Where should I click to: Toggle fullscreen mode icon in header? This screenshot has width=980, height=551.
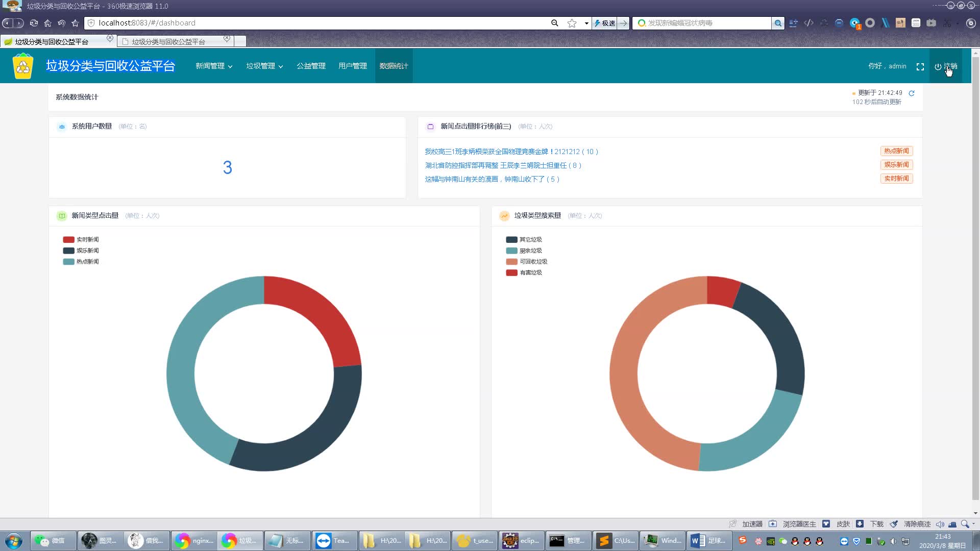click(x=920, y=66)
